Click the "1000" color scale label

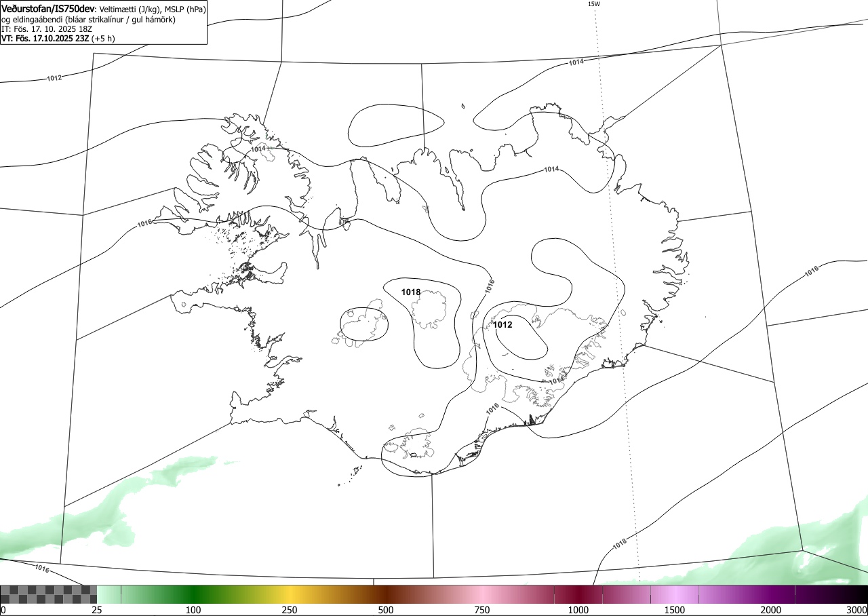578,610
